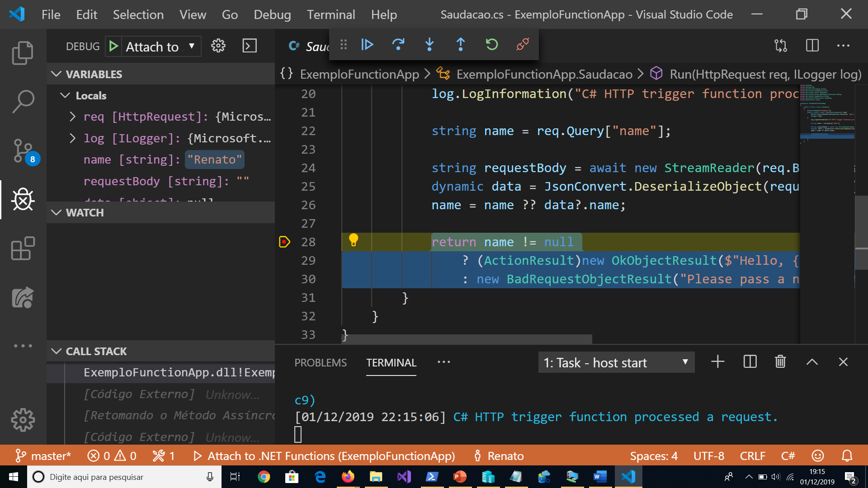Split the terminal panel
Viewport: 868px width, 488px height.
tap(750, 362)
